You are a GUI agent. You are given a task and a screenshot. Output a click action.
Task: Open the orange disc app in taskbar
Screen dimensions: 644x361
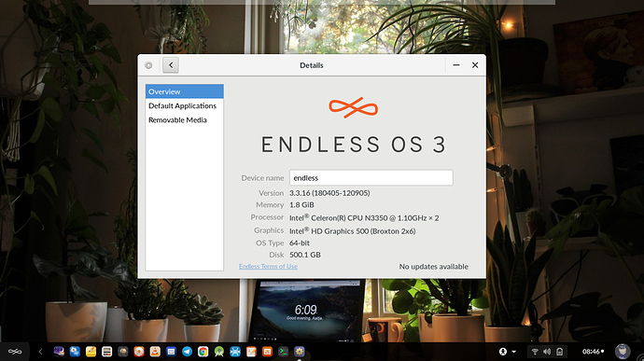[139, 352]
